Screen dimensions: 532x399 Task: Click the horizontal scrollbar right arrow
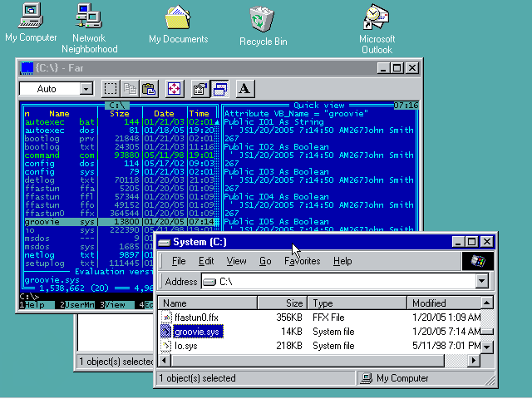(x=475, y=361)
